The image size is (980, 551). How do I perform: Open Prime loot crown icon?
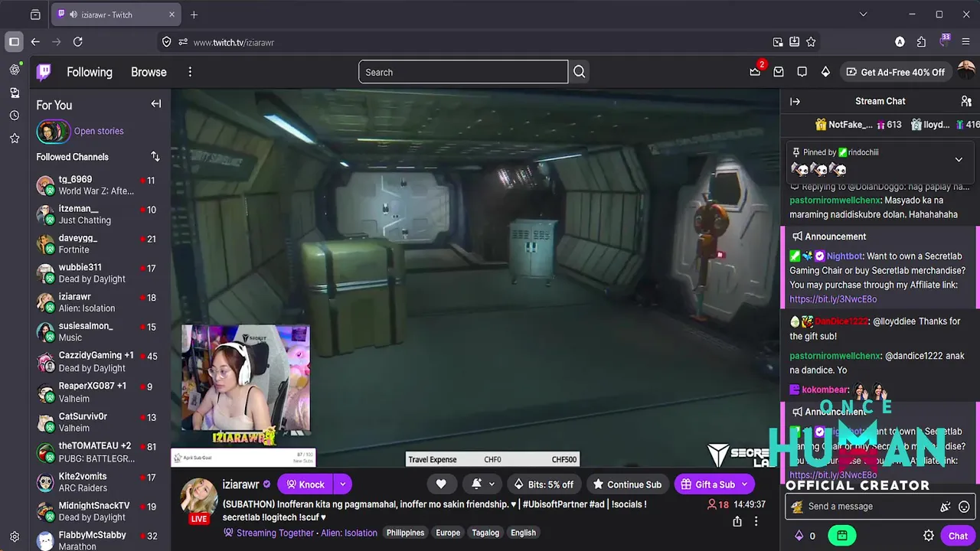tap(755, 72)
